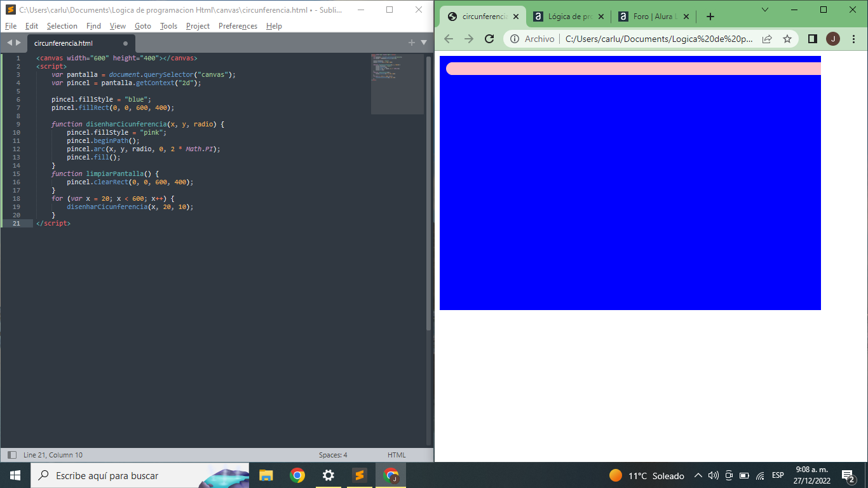This screenshot has width=868, height=488.
Task: Open the notification center
Action: point(848,475)
